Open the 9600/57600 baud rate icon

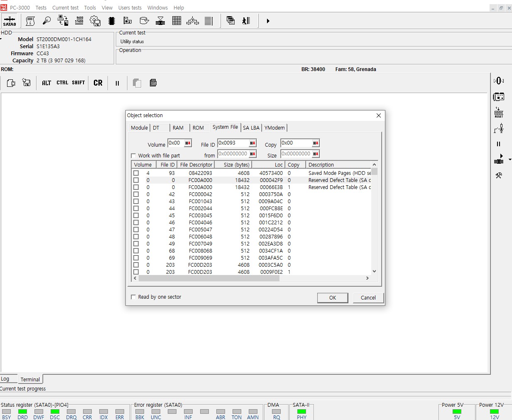[x=79, y=21]
